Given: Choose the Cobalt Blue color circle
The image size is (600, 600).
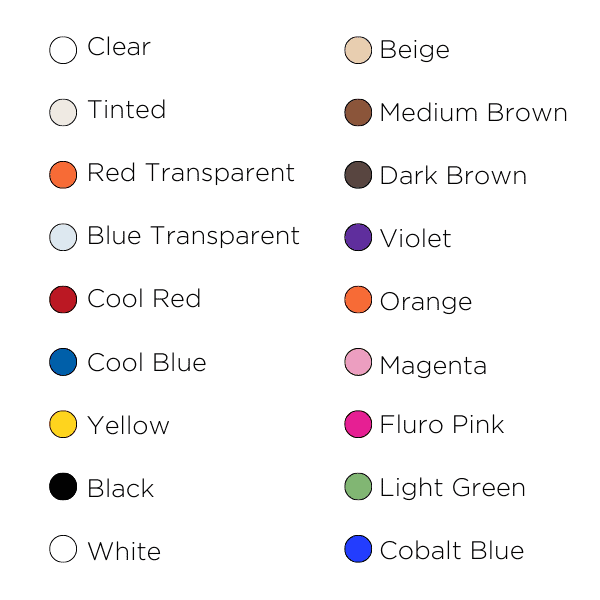Looking at the screenshot, I should 358,549.
